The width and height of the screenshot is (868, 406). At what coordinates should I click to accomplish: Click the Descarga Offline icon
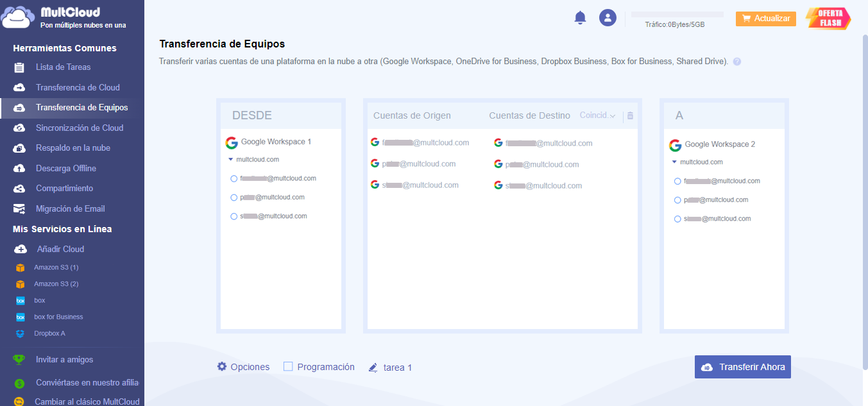(x=19, y=168)
